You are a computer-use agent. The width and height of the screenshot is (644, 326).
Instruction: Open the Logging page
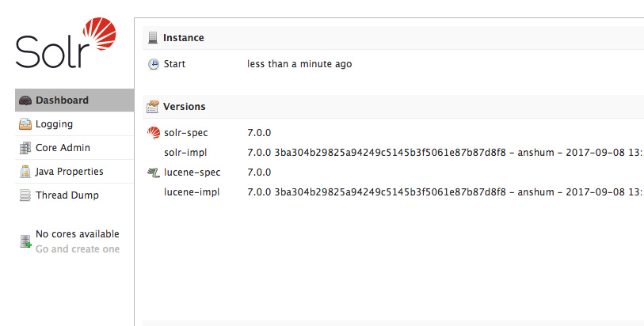[x=54, y=124]
